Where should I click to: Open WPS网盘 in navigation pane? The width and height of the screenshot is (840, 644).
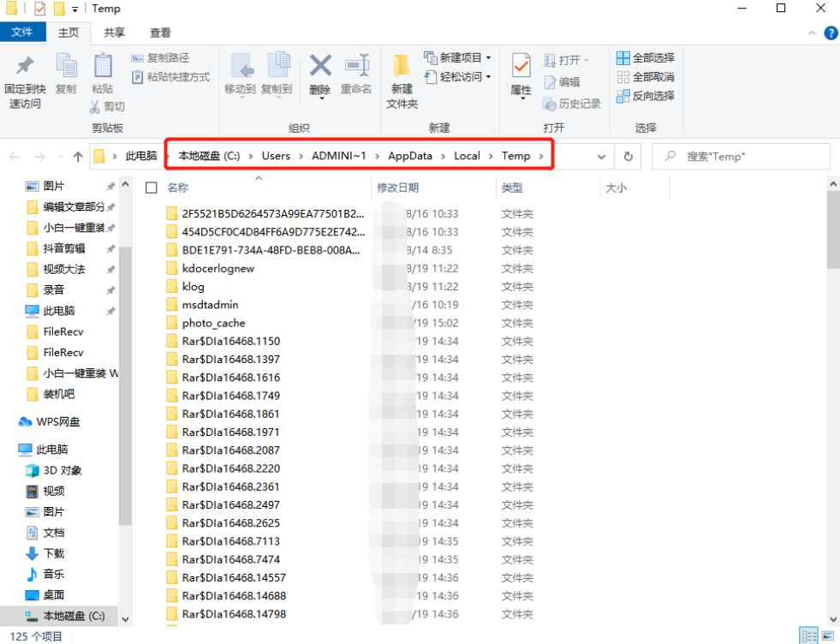point(50,422)
